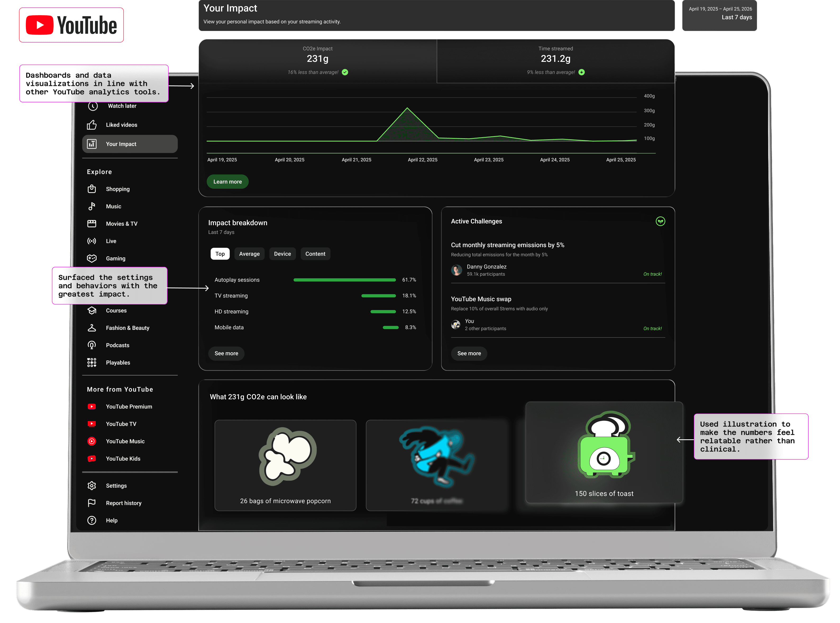The height and width of the screenshot is (623, 840).
Task: Click the Help question mark icon
Action: [x=92, y=520]
